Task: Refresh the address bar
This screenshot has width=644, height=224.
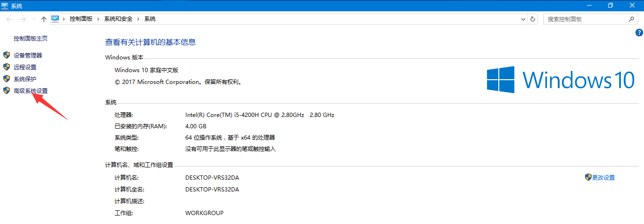Action: point(533,19)
